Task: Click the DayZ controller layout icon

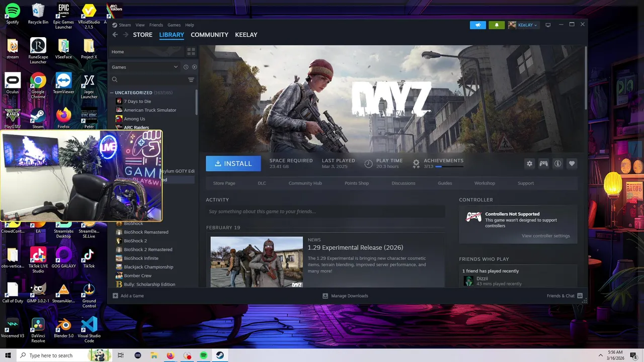Action: click(x=543, y=163)
